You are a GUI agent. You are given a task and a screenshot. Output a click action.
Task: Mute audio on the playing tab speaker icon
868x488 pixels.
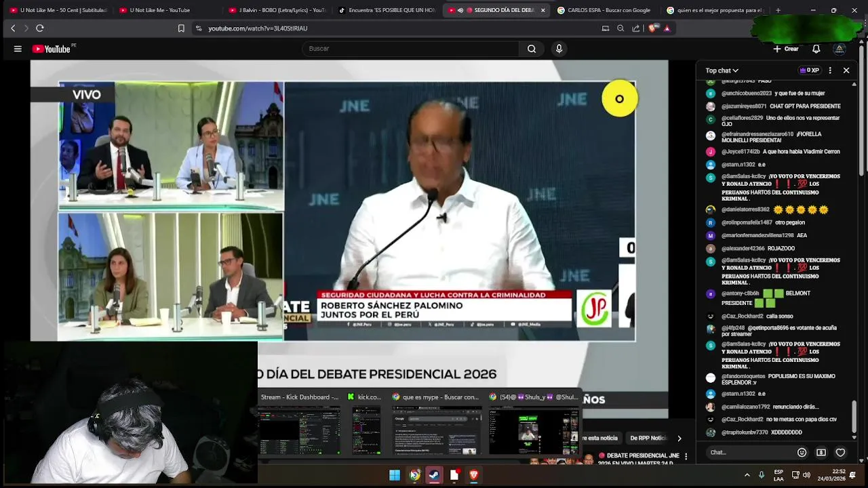460,10
